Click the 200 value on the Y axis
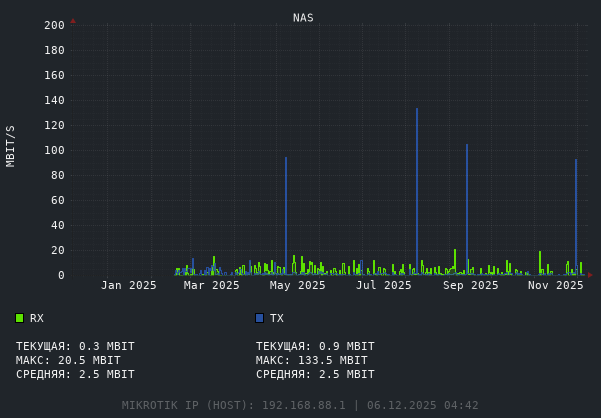The width and height of the screenshot is (601, 418). pyautogui.click(x=54, y=25)
